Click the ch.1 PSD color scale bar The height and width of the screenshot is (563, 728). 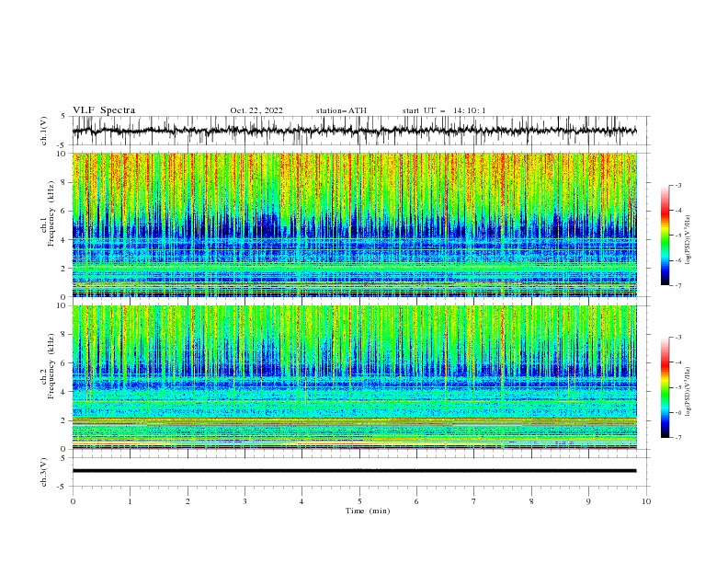click(665, 236)
